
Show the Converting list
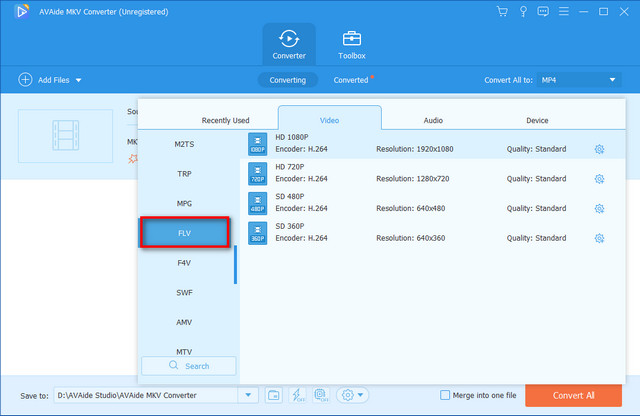288,80
